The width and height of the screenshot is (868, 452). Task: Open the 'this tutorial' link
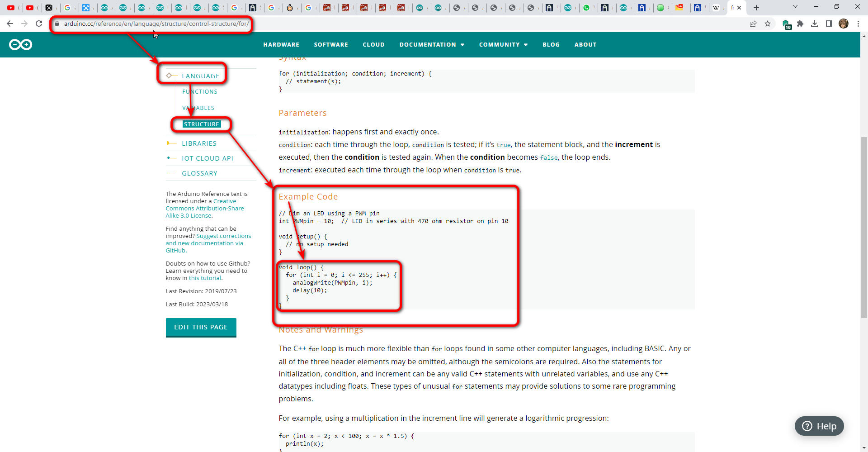click(x=205, y=278)
